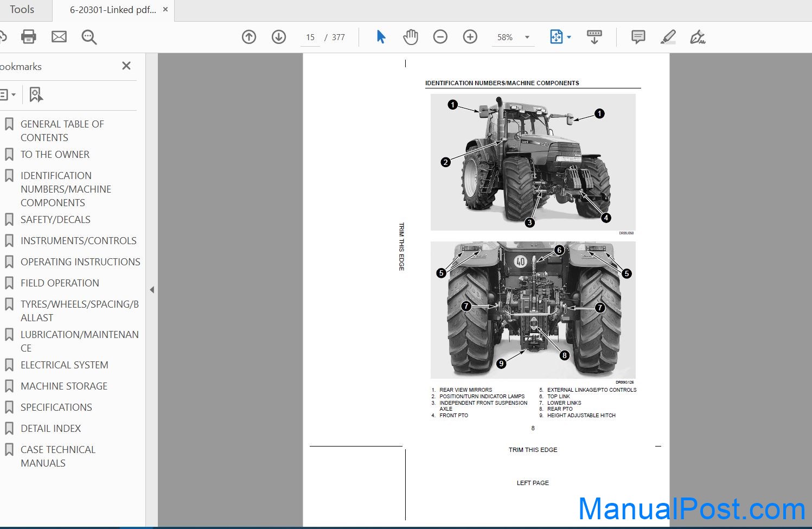Click legend text REAR VIEW MIRRORS
This screenshot has height=529, width=812.
[465, 390]
